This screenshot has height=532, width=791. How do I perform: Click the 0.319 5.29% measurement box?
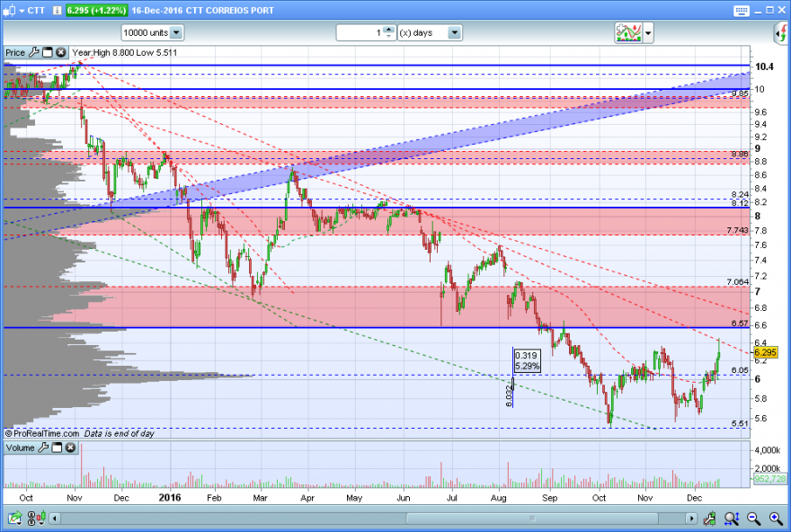tap(527, 361)
